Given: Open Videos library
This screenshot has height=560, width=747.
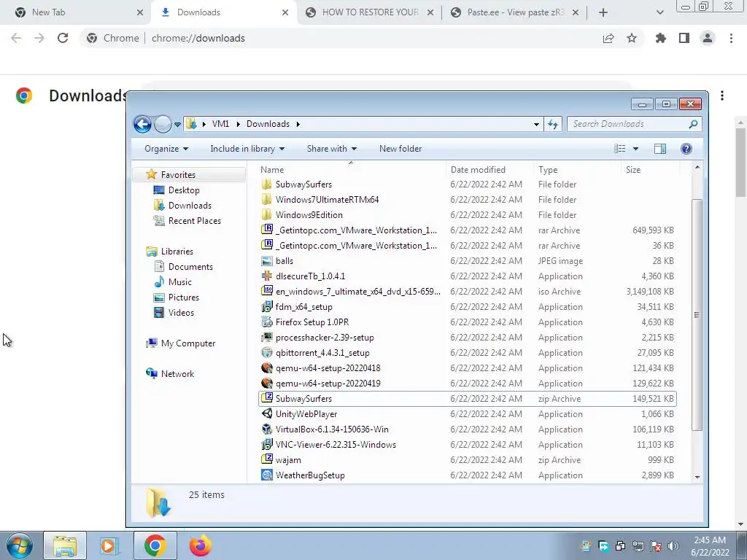Looking at the screenshot, I should click(x=181, y=312).
